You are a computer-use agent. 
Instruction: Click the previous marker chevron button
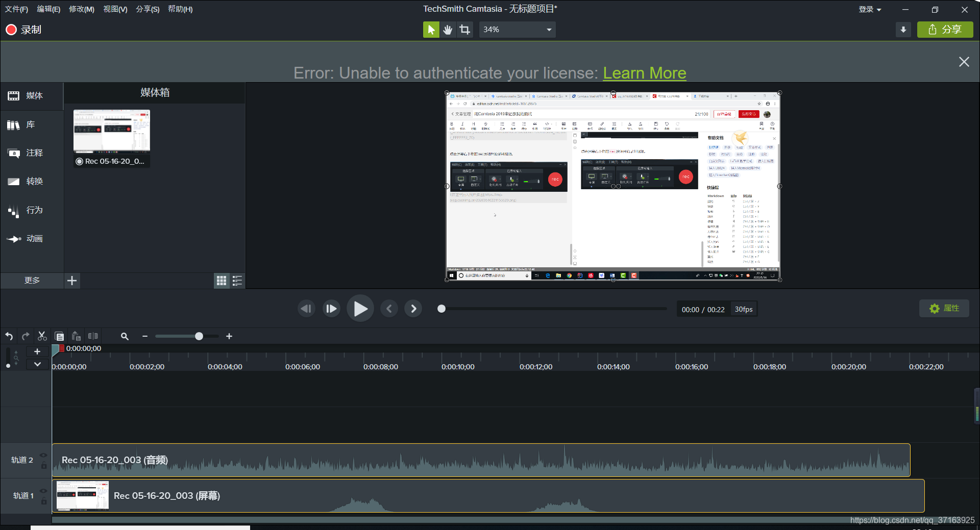[389, 309]
